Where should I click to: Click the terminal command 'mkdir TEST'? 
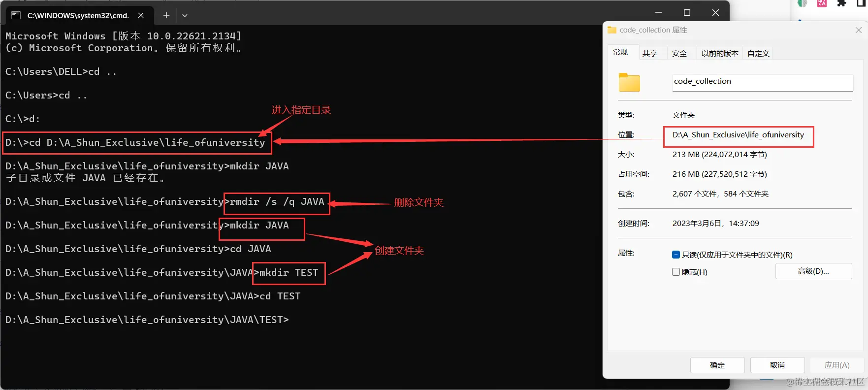pyautogui.click(x=289, y=272)
